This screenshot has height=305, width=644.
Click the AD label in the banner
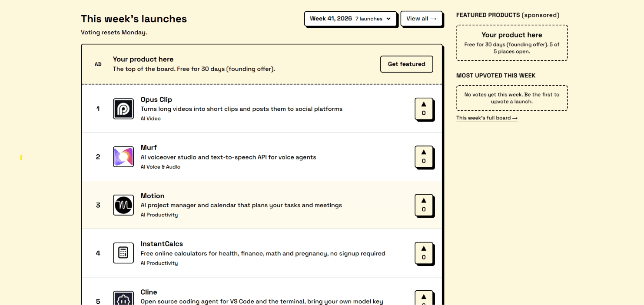point(98,64)
